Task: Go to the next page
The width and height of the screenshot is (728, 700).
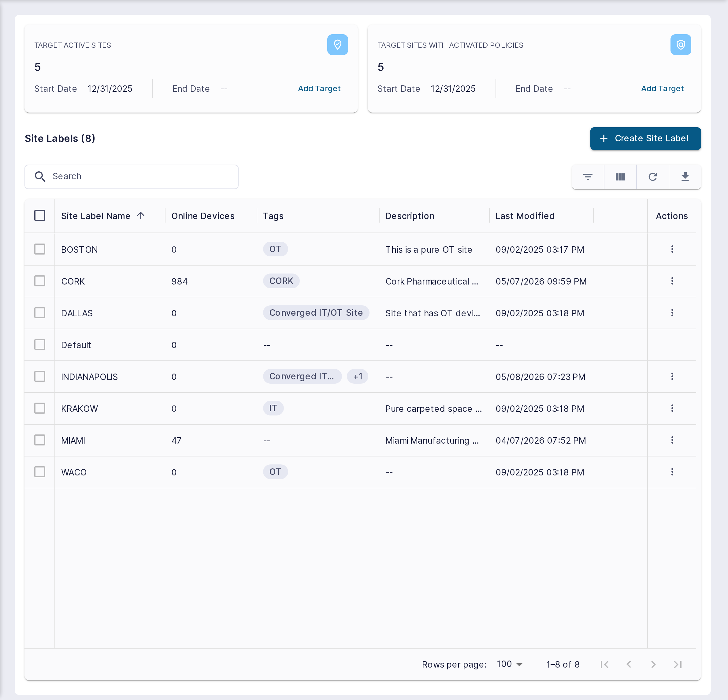Action: (x=653, y=664)
